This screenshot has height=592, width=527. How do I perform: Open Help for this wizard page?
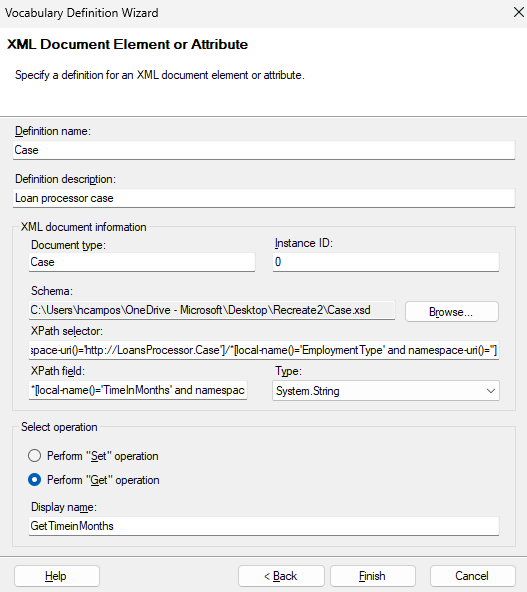pos(57,576)
